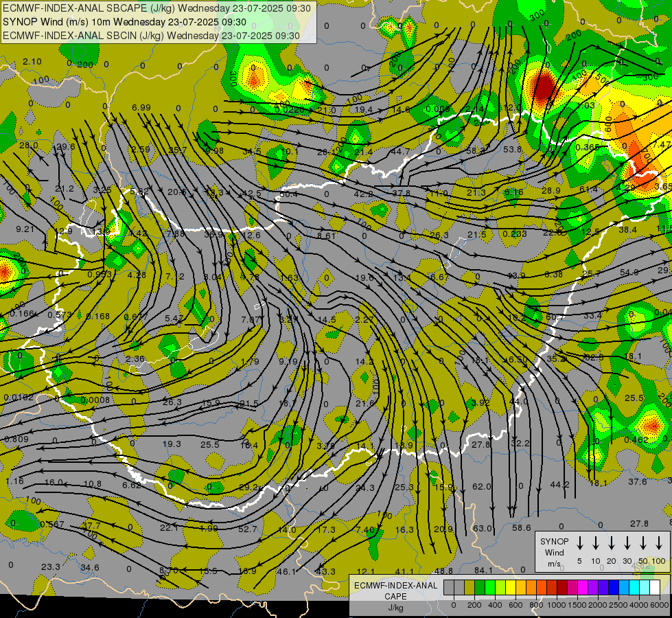Click the wind arrow above the 10 label
Screen dimensions: 672x618
595,543
